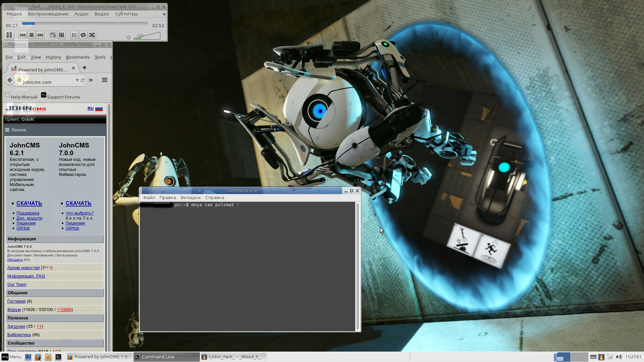644x362 pixels.
Task: Open Support Forums bookmark
Action: [x=63, y=97]
